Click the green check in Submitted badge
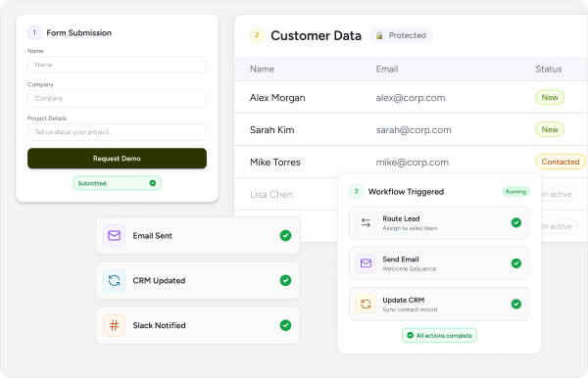 153,183
